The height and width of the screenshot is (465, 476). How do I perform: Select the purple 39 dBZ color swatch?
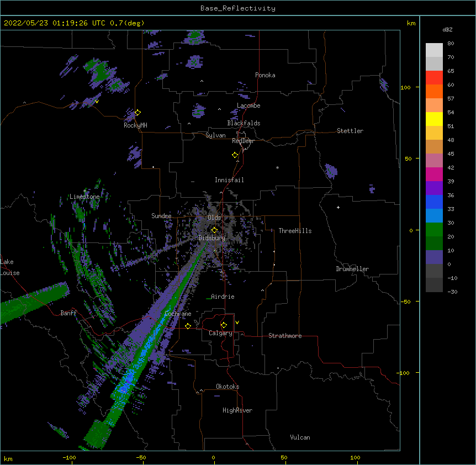(x=434, y=188)
